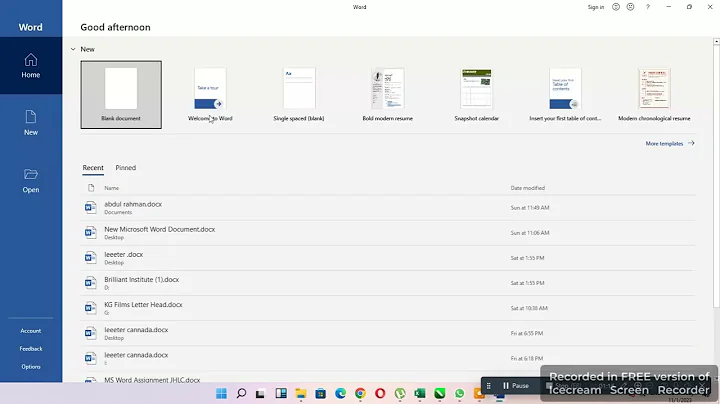The height and width of the screenshot is (404, 720).
Task: Open the Home section in the sidebar
Action: click(x=31, y=66)
